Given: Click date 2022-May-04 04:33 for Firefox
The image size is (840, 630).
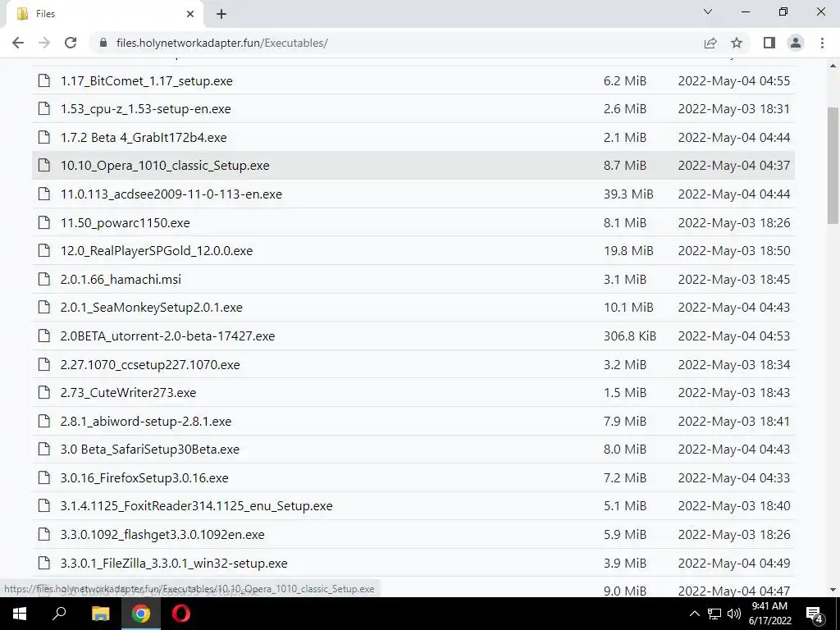Looking at the screenshot, I should (734, 478).
